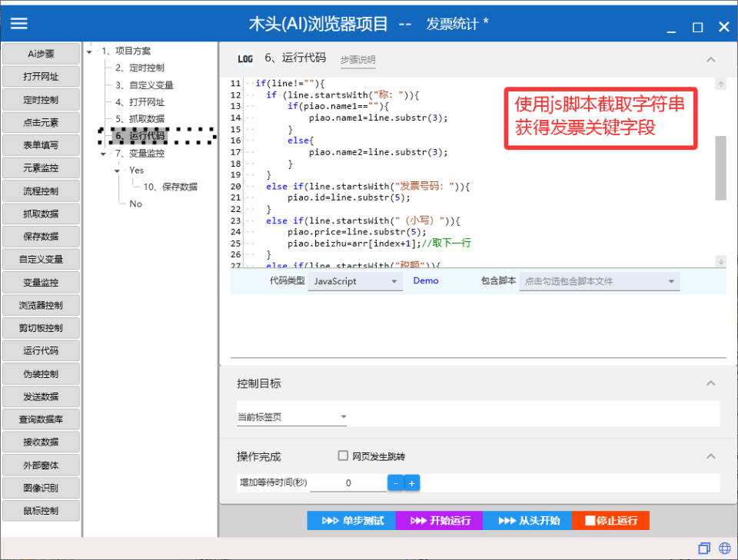Open the 当前标签页 target dropdown
Viewport: 738px width, 560px height.
pos(291,414)
